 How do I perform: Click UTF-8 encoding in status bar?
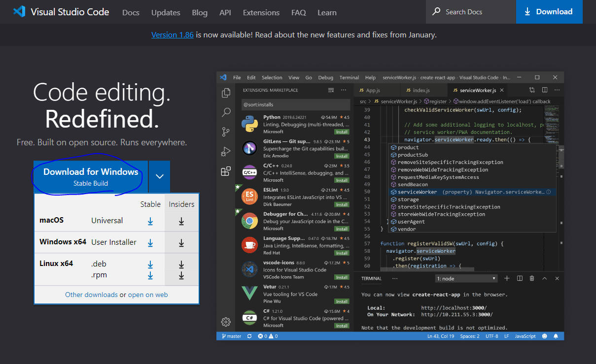click(x=492, y=336)
